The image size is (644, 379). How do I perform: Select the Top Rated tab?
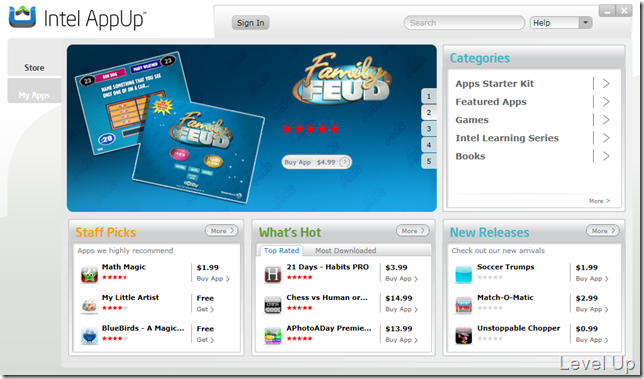pos(281,250)
